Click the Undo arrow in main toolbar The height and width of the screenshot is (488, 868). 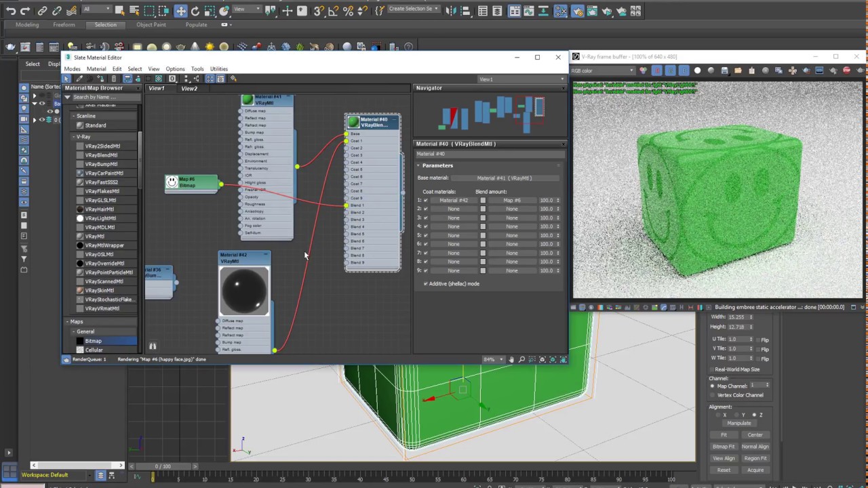[11, 11]
